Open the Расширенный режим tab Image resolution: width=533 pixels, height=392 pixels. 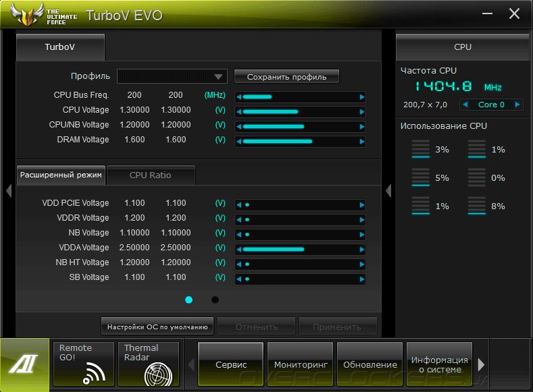point(61,175)
